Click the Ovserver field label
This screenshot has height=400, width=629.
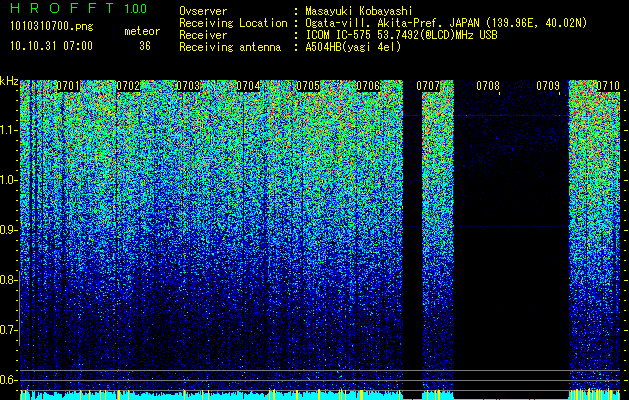click(203, 11)
